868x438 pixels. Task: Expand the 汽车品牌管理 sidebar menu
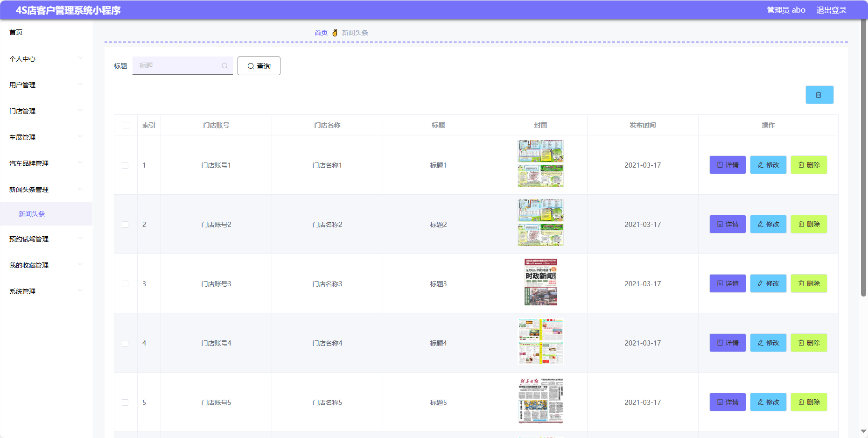(x=46, y=163)
